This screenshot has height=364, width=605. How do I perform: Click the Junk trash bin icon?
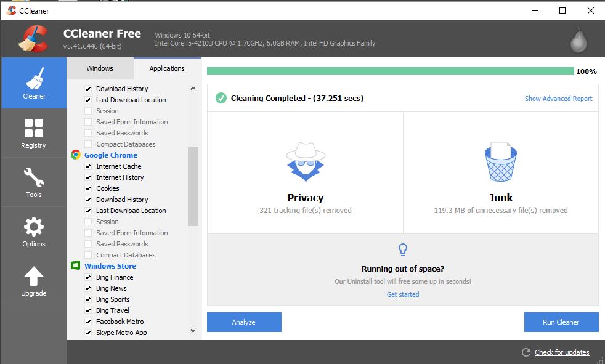coord(500,162)
